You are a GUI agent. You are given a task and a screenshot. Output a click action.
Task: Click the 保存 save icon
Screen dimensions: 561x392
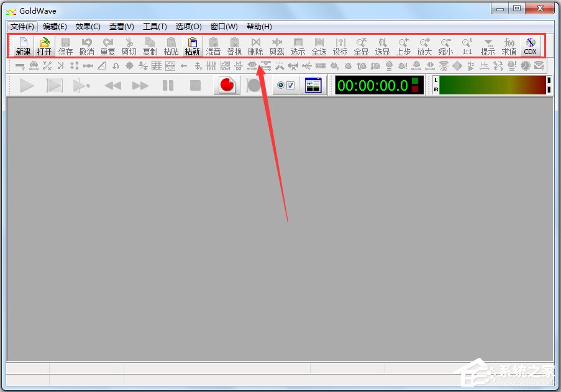[x=65, y=46]
